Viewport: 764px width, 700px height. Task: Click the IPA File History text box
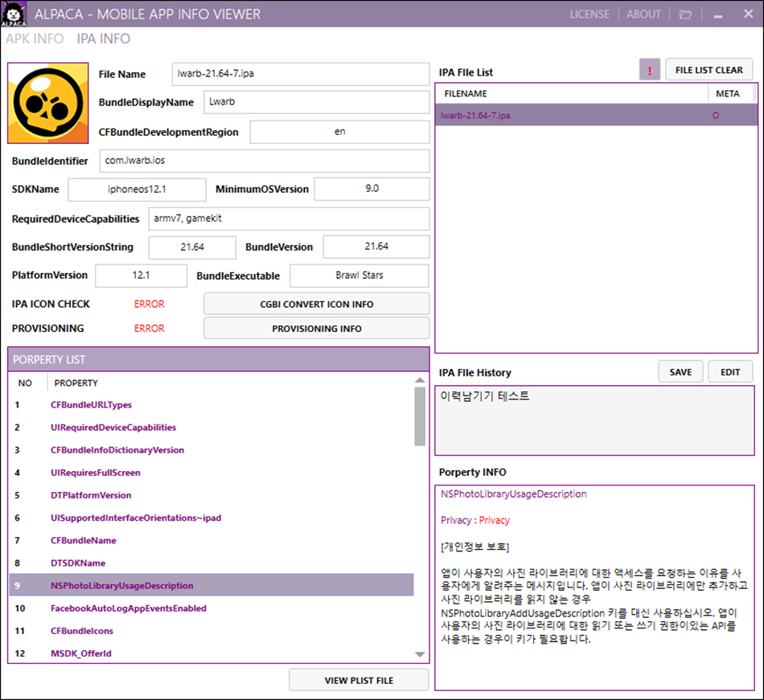(x=594, y=420)
